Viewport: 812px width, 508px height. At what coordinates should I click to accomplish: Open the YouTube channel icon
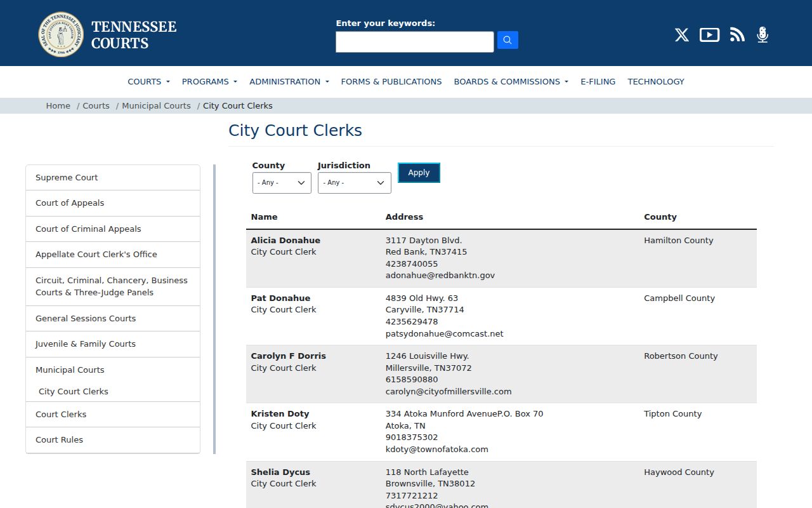(709, 35)
